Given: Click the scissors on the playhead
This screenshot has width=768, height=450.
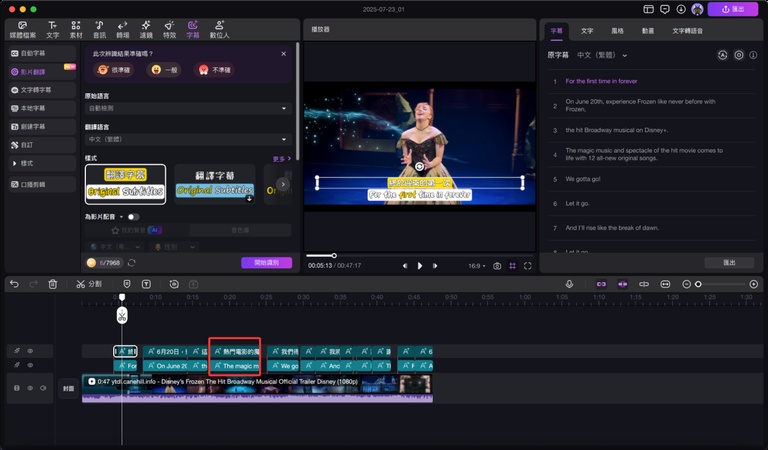Looking at the screenshot, I should point(122,315).
